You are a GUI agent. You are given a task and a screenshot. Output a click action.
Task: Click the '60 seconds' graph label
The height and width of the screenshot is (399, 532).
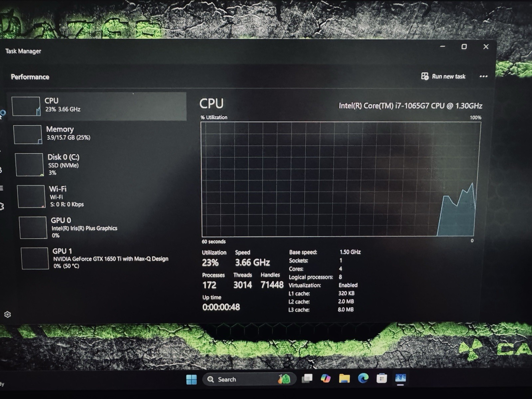tap(214, 242)
